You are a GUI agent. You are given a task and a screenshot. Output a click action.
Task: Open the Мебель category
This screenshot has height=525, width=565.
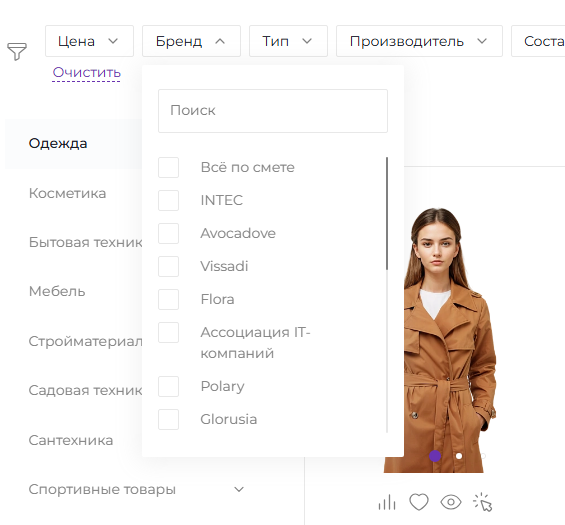[x=57, y=291]
